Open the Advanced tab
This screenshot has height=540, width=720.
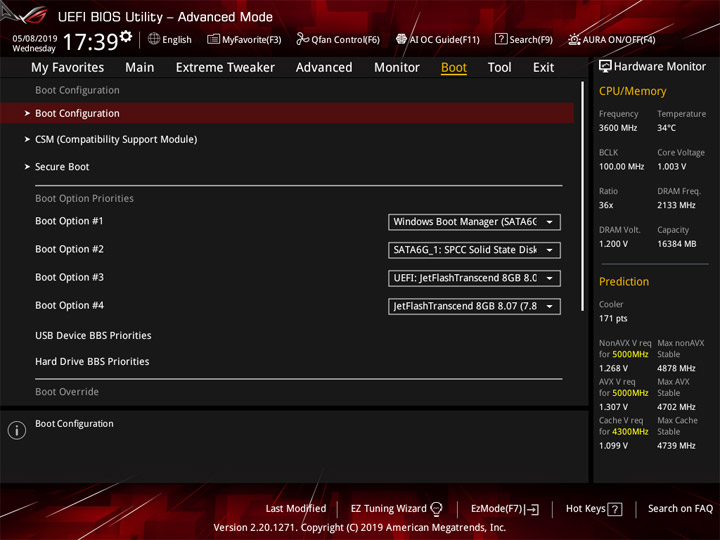point(324,68)
